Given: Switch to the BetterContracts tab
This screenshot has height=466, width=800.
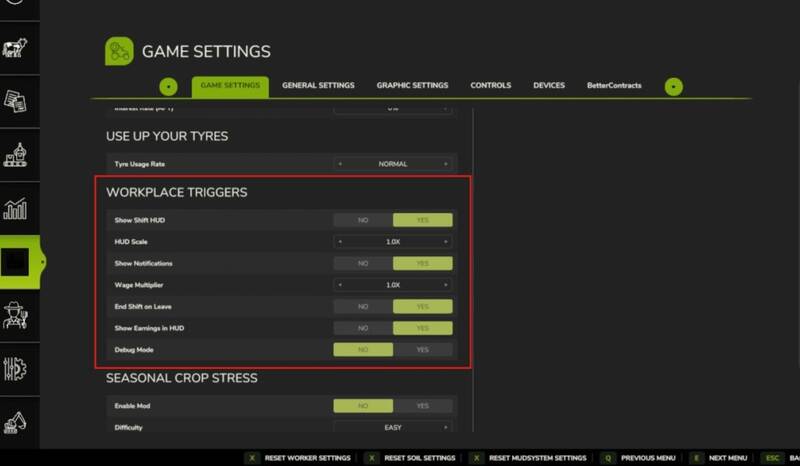Looking at the screenshot, I should click(614, 86).
